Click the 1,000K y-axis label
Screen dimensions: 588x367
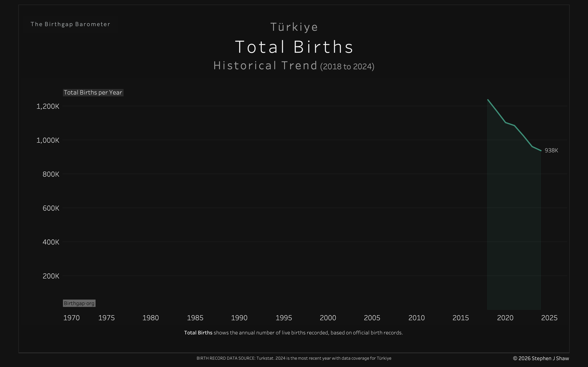point(48,140)
